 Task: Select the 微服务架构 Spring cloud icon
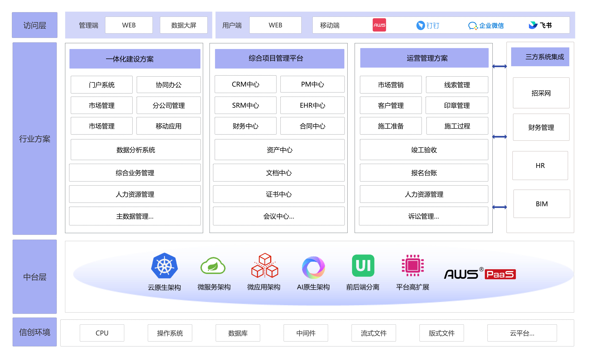pyautogui.click(x=213, y=266)
